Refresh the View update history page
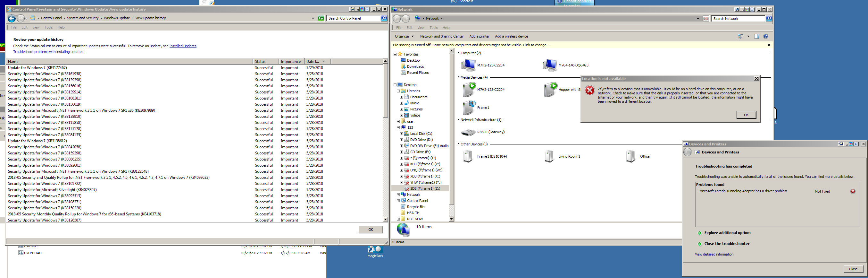The height and width of the screenshot is (278, 868). point(321,18)
